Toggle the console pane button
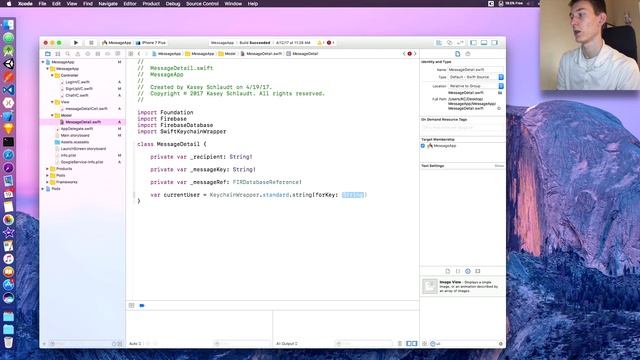Screen dimensions: 640x360 (x=415, y=344)
